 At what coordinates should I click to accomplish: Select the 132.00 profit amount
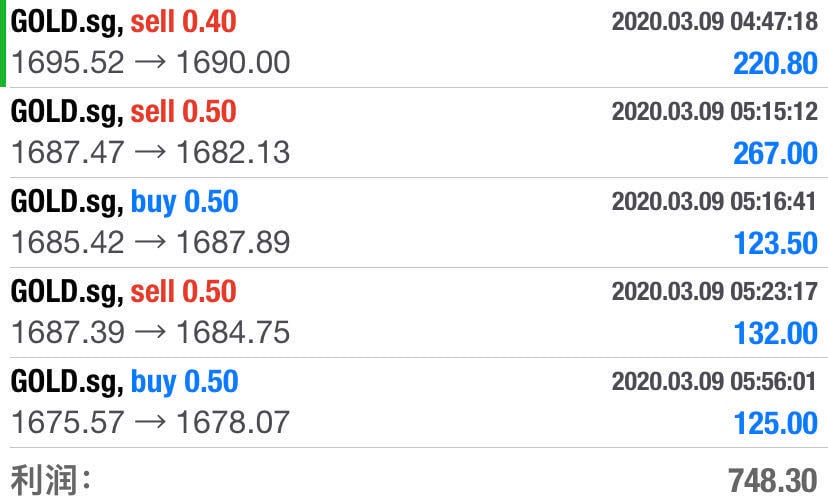[x=775, y=333]
